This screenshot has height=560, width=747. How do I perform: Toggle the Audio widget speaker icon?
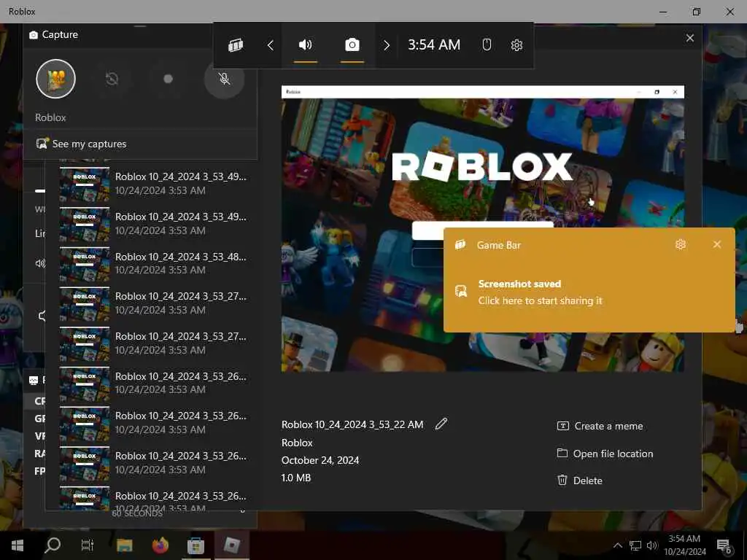(306, 45)
